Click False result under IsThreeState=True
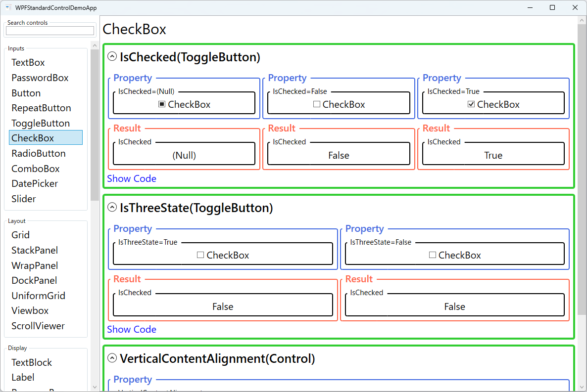The image size is (587, 392). [223, 306]
